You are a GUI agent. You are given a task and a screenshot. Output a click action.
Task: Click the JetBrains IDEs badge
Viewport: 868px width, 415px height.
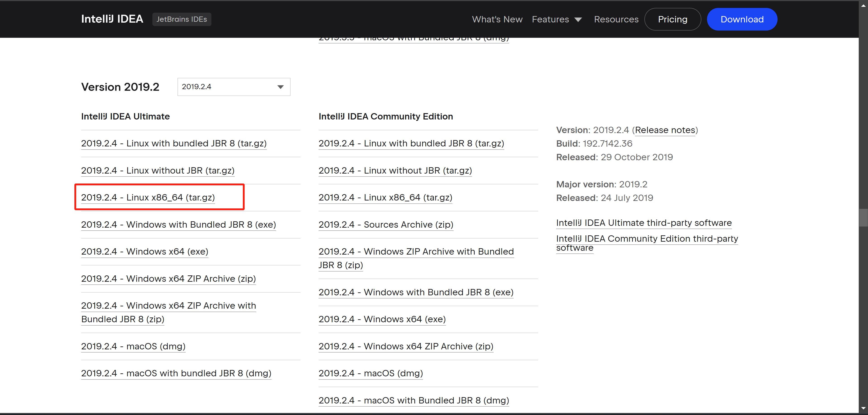click(182, 19)
